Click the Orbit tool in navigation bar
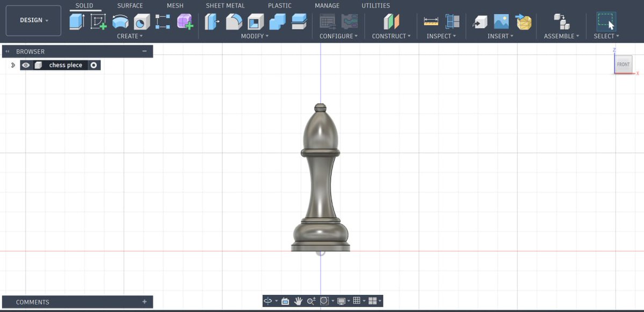 267,301
